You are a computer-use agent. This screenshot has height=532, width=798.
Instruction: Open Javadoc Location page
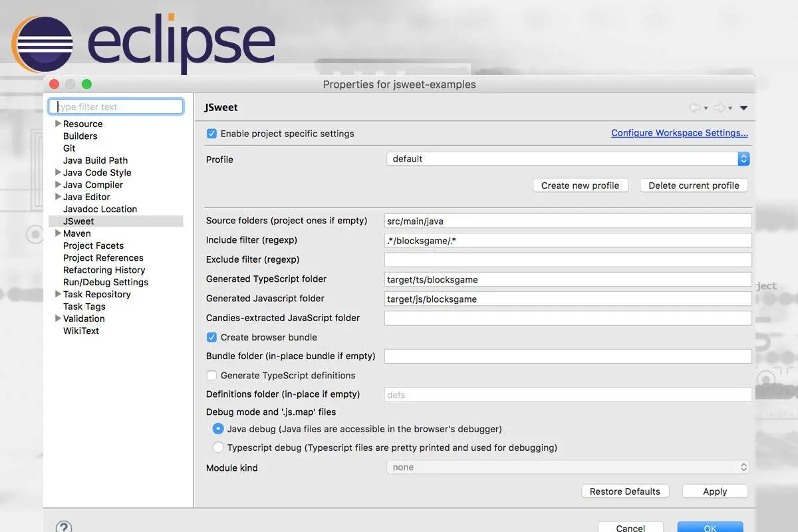click(x=100, y=209)
